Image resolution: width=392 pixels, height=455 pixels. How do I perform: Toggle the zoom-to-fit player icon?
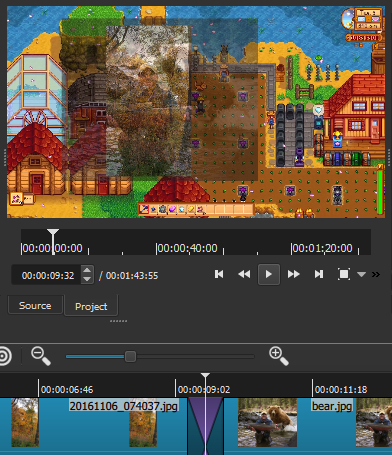344,274
